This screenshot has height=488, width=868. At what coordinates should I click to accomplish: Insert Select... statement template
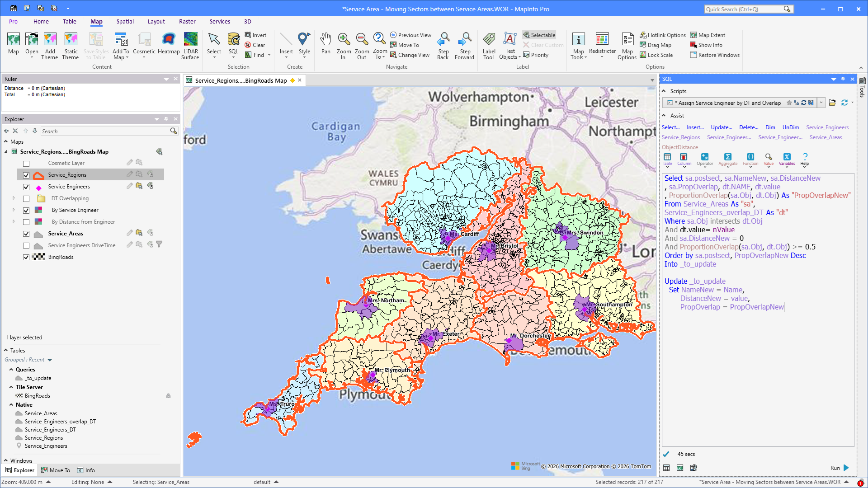670,127
